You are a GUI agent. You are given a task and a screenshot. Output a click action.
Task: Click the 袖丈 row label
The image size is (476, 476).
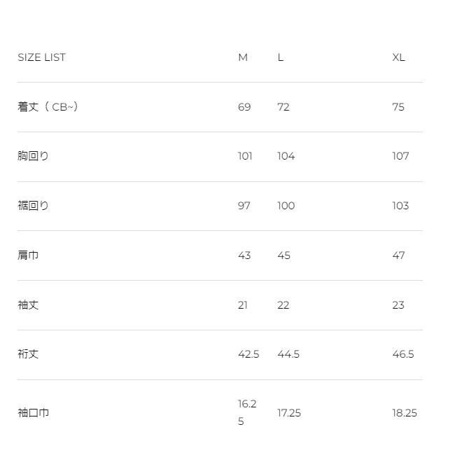[x=28, y=305]
